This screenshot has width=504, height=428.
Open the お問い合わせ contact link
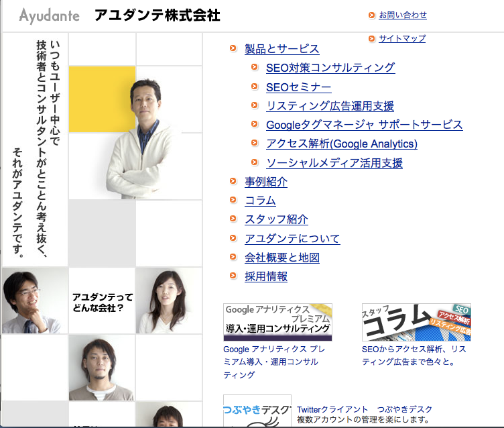pyautogui.click(x=403, y=15)
